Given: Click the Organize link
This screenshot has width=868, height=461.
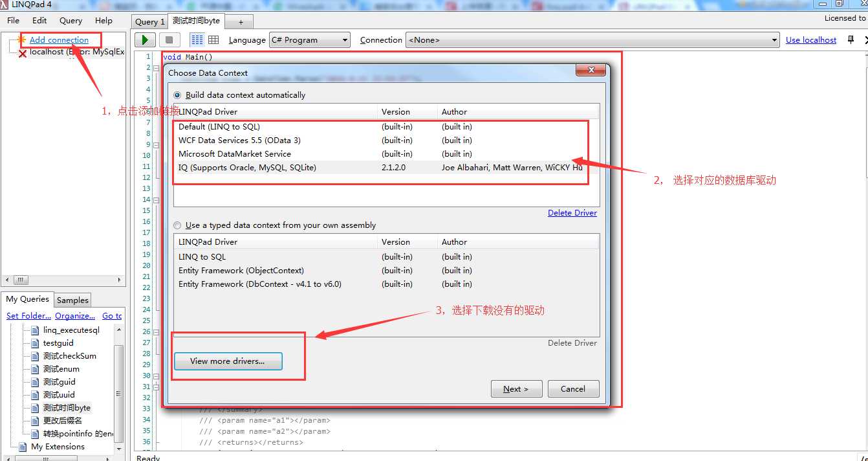Looking at the screenshot, I should (75, 316).
